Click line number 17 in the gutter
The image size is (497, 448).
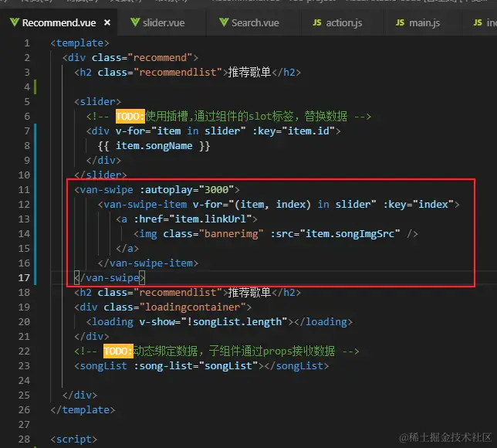(x=24, y=278)
